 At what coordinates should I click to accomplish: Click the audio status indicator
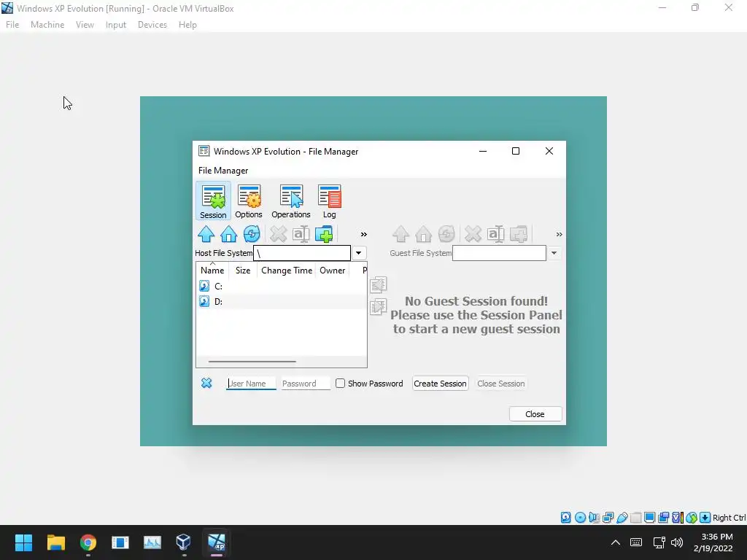[x=594, y=518]
